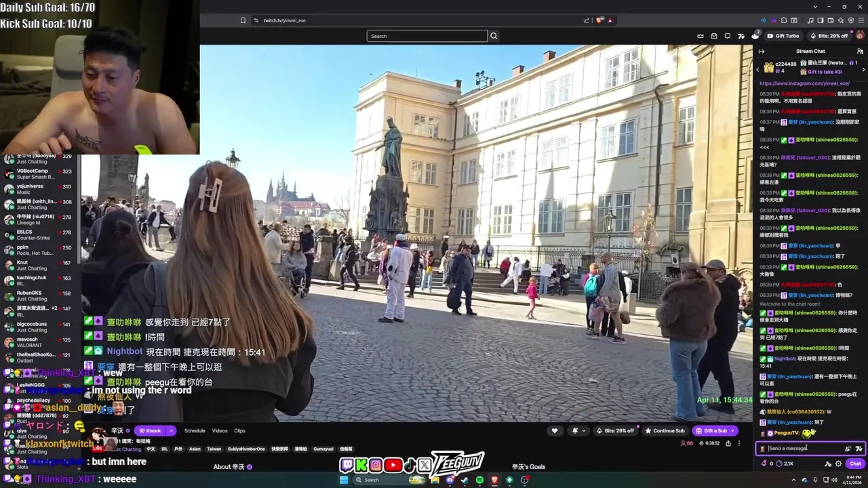Image resolution: width=868 pixels, height=488 pixels.
Task: Open Windows Start menu
Action: (x=344, y=480)
